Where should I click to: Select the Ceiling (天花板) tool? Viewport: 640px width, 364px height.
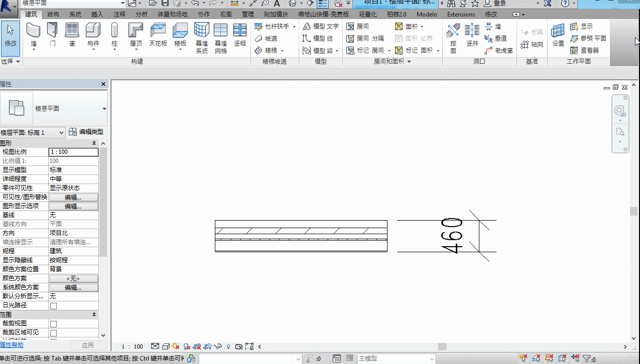(158, 35)
